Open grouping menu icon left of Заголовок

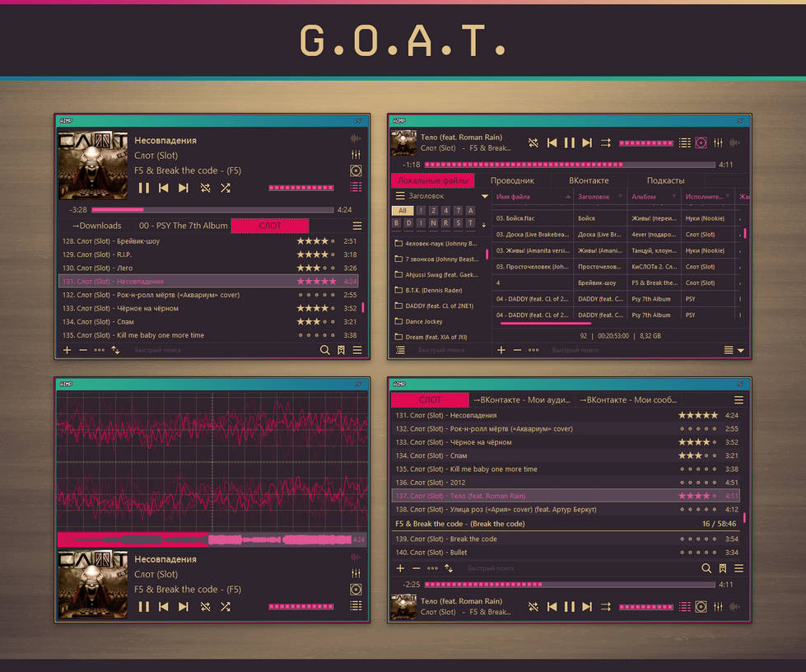coord(400,196)
